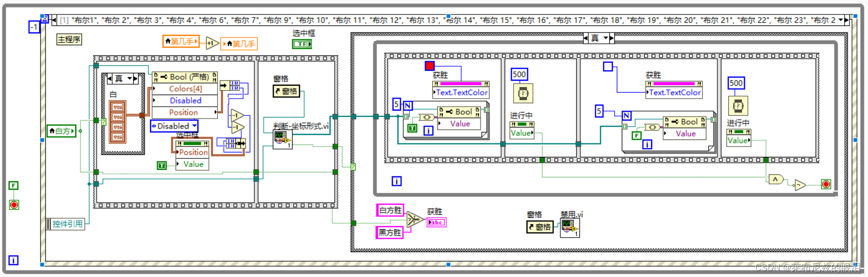
Task: Click the white color box constant
Action: point(608,66)
